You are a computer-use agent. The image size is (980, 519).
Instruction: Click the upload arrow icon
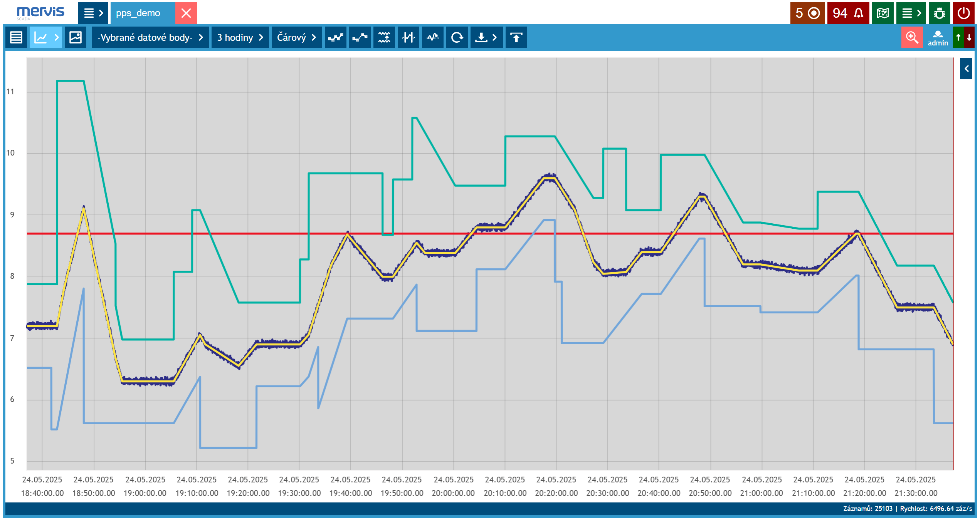coord(516,37)
